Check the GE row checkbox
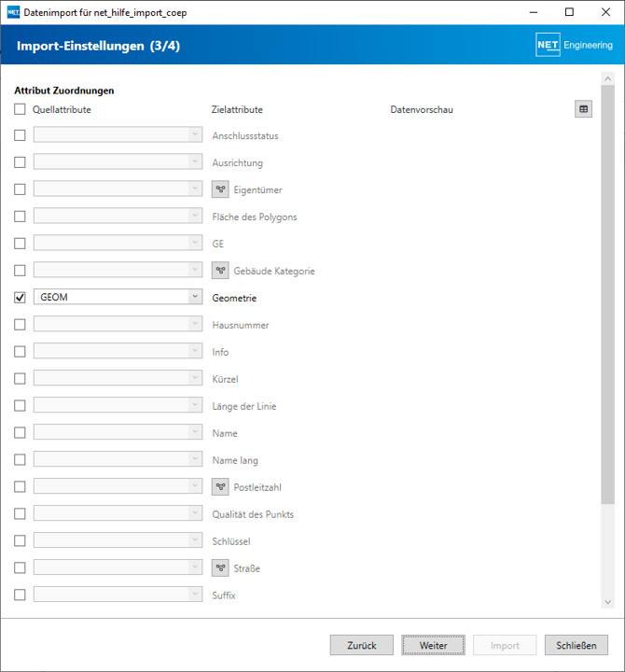Viewport: 625px width, 672px height. click(x=20, y=244)
